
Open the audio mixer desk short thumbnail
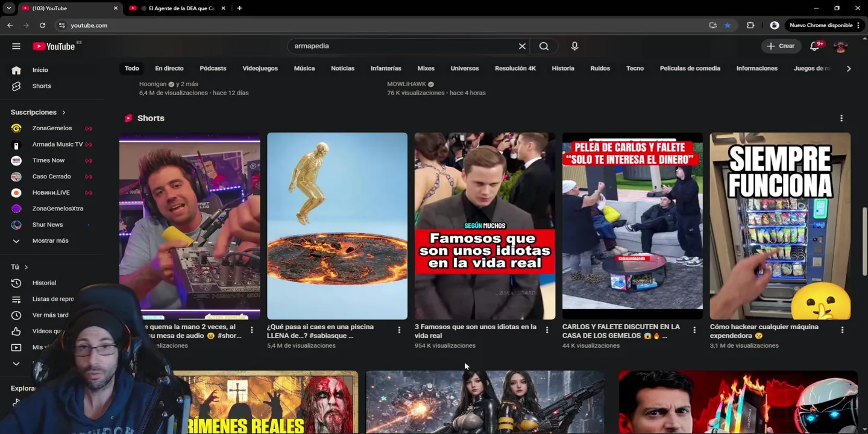click(190, 226)
